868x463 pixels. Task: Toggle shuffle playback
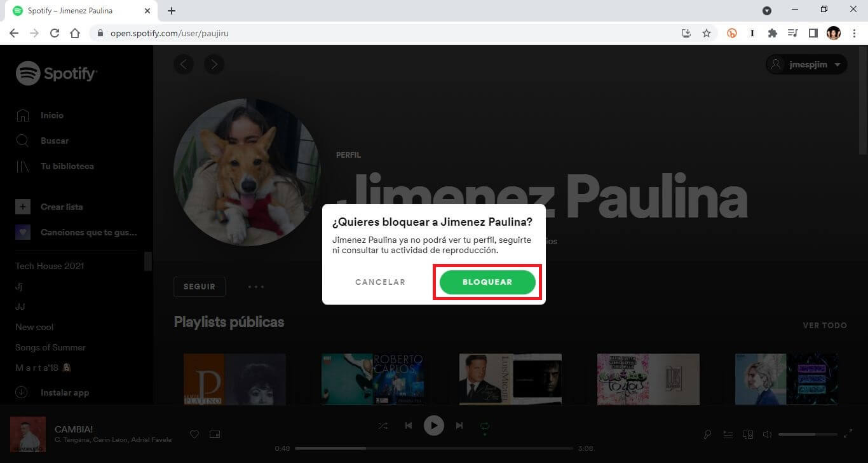[383, 425]
